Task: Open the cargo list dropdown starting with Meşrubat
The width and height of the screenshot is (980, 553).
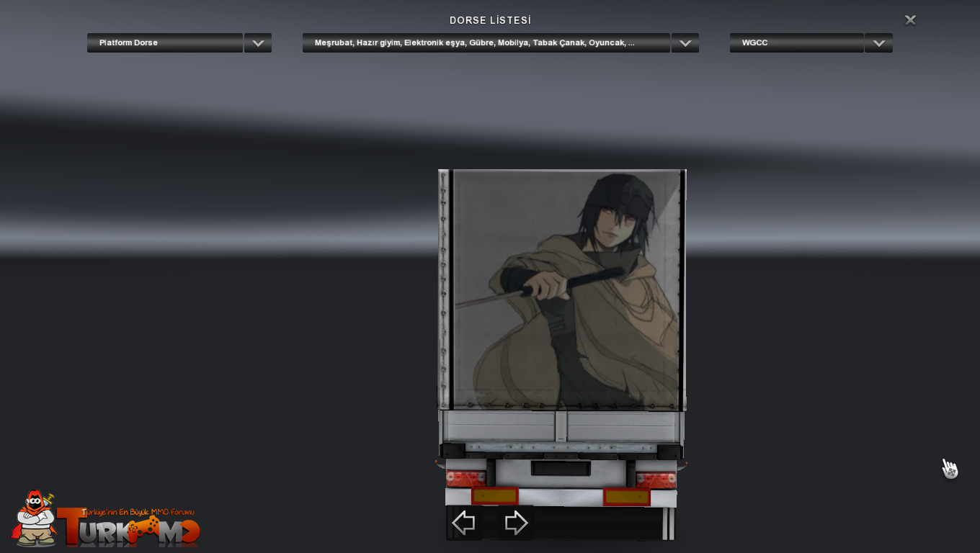Action: (x=486, y=42)
